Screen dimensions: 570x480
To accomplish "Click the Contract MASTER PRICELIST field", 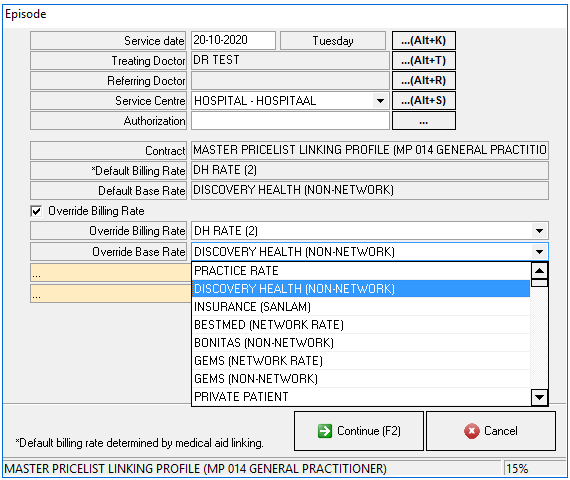I will (370, 150).
